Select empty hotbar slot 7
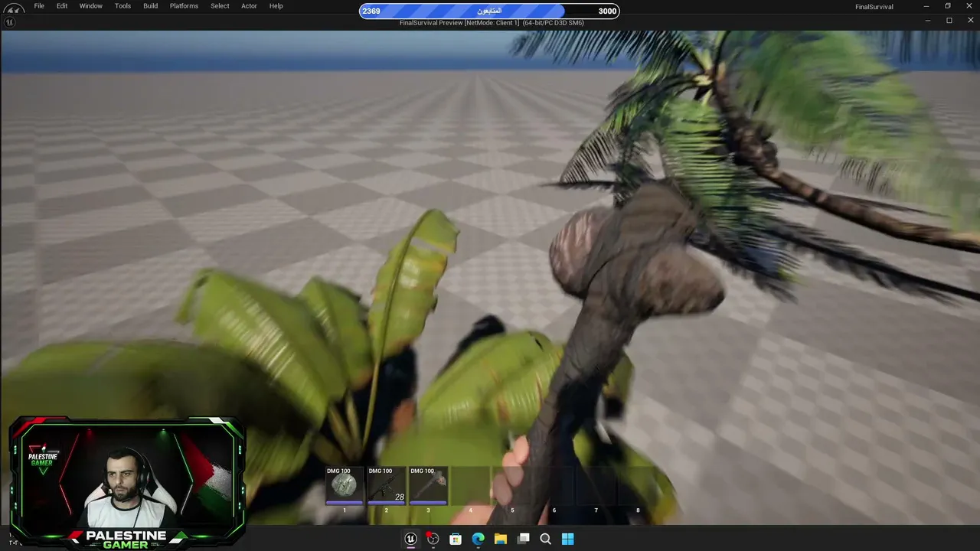Image resolution: width=980 pixels, height=551 pixels. pyautogui.click(x=596, y=485)
